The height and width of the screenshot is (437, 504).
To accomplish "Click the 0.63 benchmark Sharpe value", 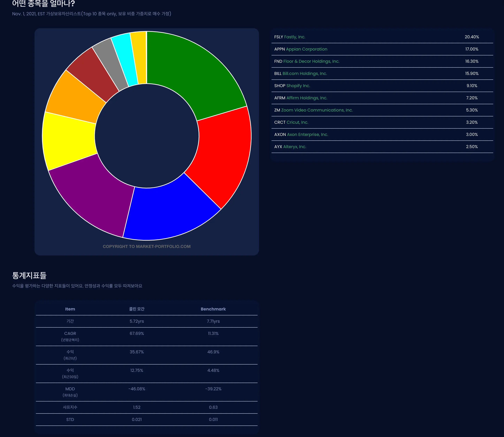I will tap(213, 407).
